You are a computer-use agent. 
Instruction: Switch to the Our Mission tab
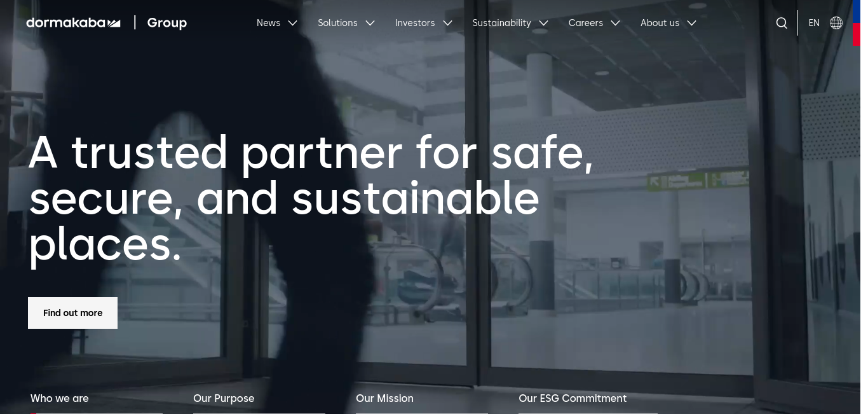(x=384, y=398)
